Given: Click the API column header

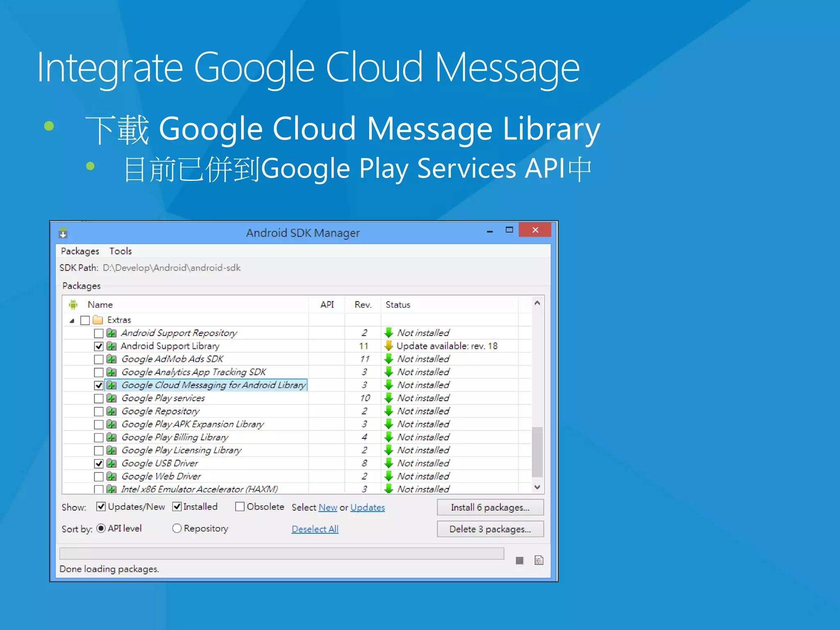Looking at the screenshot, I should point(327,304).
